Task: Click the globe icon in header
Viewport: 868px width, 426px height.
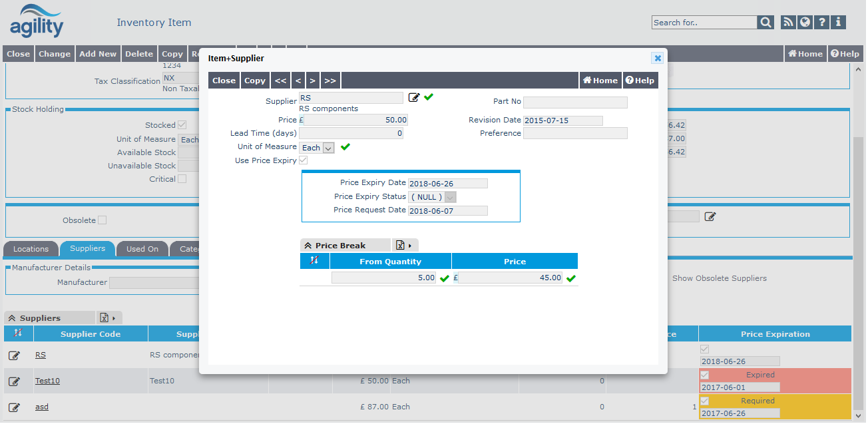Action: 805,22
